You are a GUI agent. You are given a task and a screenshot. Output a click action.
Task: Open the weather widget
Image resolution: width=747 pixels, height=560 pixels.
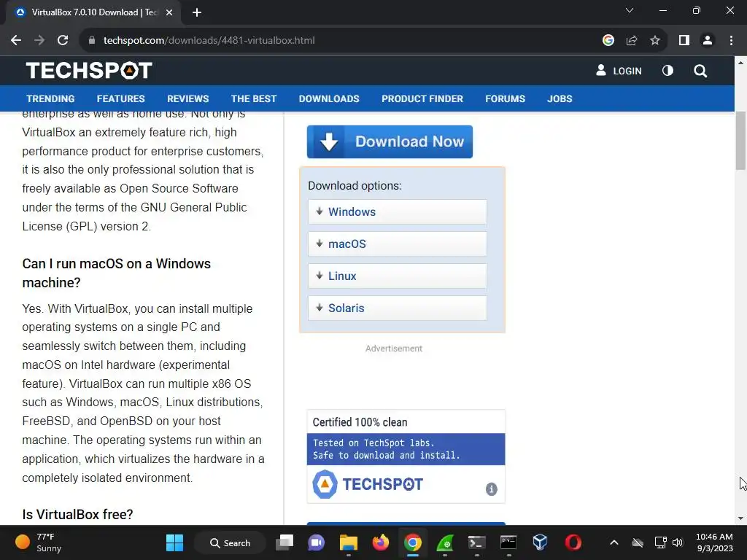pyautogui.click(x=39, y=542)
